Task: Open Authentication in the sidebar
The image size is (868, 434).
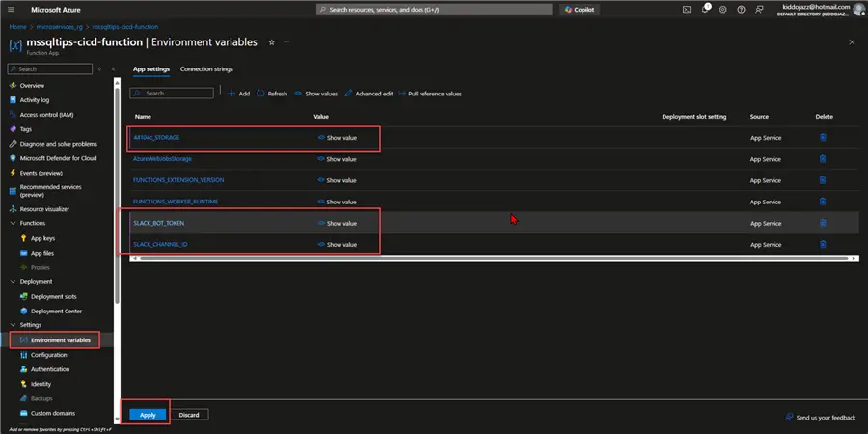Action: pos(50,369)
